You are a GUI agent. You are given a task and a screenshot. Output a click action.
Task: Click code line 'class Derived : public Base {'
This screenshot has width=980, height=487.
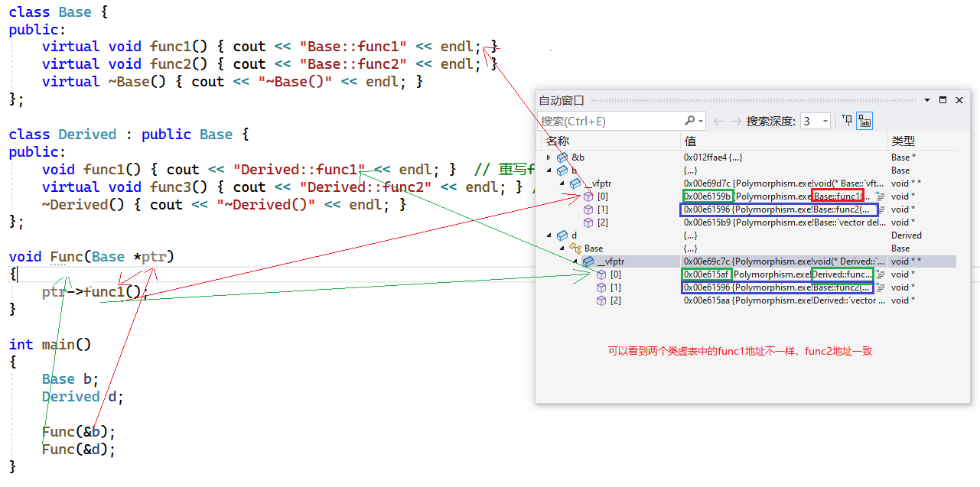[x=129, y=135]
